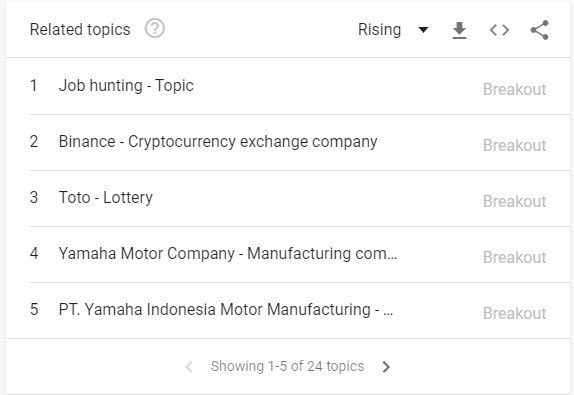Image resolution: width=574 pixels, height=395 pixels.
Task: Click rank number 1 in list
Action: (x=34, y=86)
